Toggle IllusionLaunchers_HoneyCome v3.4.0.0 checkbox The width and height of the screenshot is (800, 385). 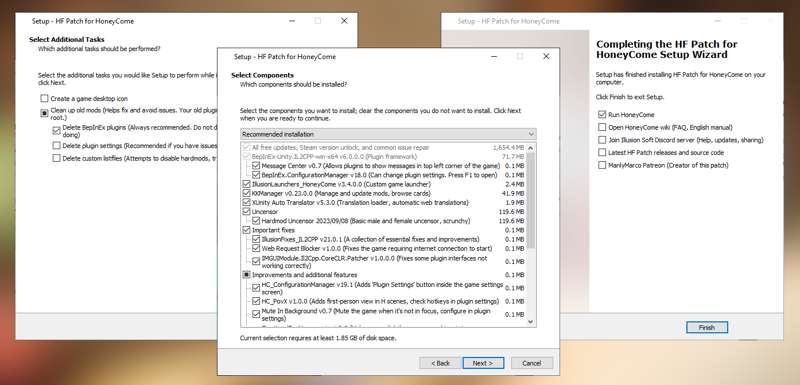pyautogui.click(x=246, y=184)
